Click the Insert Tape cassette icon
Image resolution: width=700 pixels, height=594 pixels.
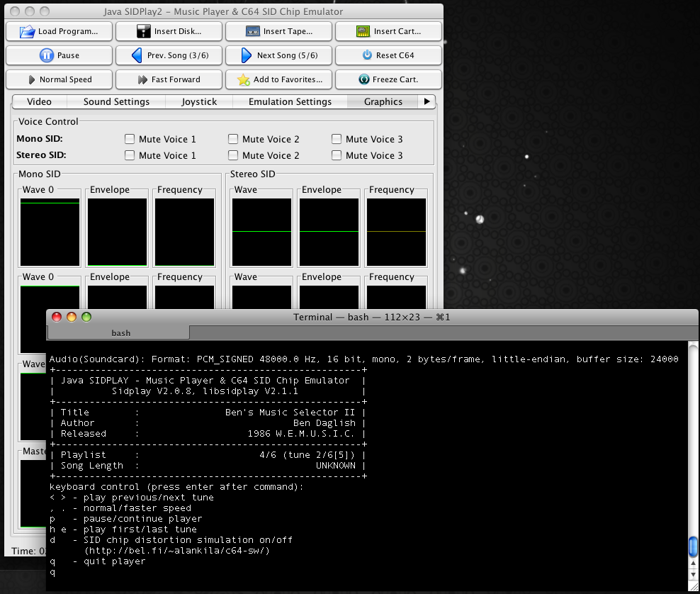pos(253,31)
